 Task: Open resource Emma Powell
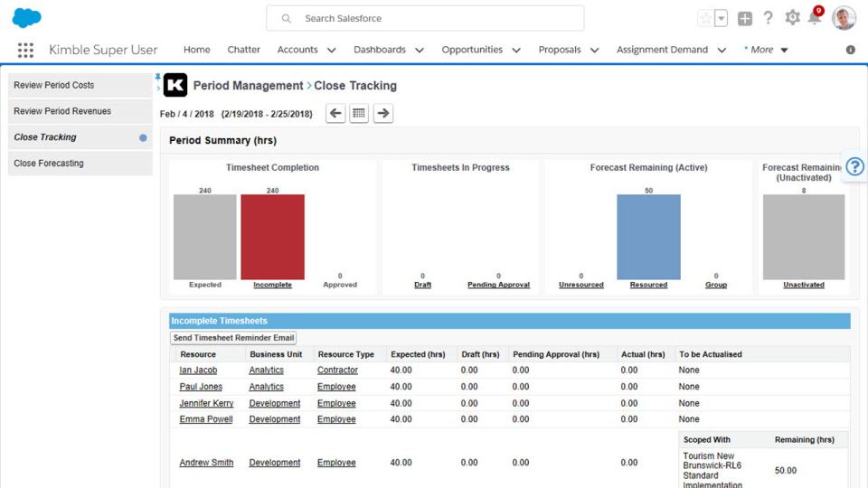click(205, 419)
